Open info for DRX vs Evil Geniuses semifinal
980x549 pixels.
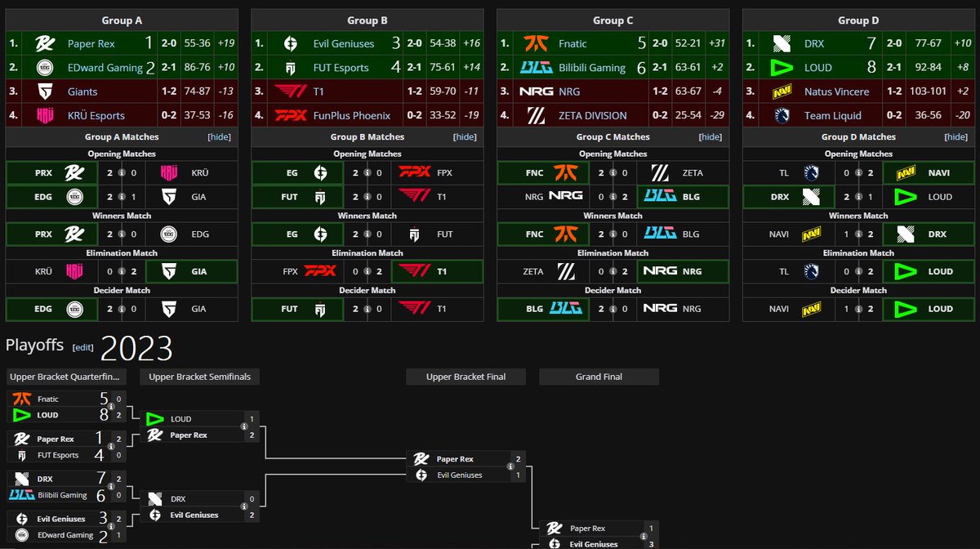coord(243,507)
